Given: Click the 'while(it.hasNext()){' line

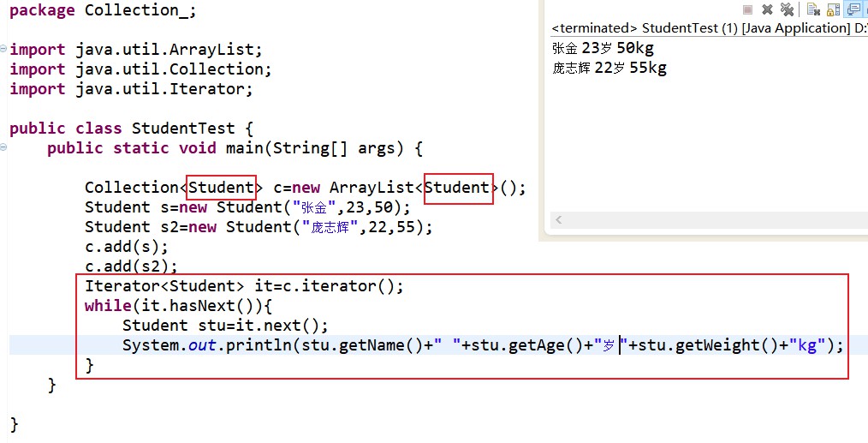Looking at the screenshot, I should click(178, 306).
